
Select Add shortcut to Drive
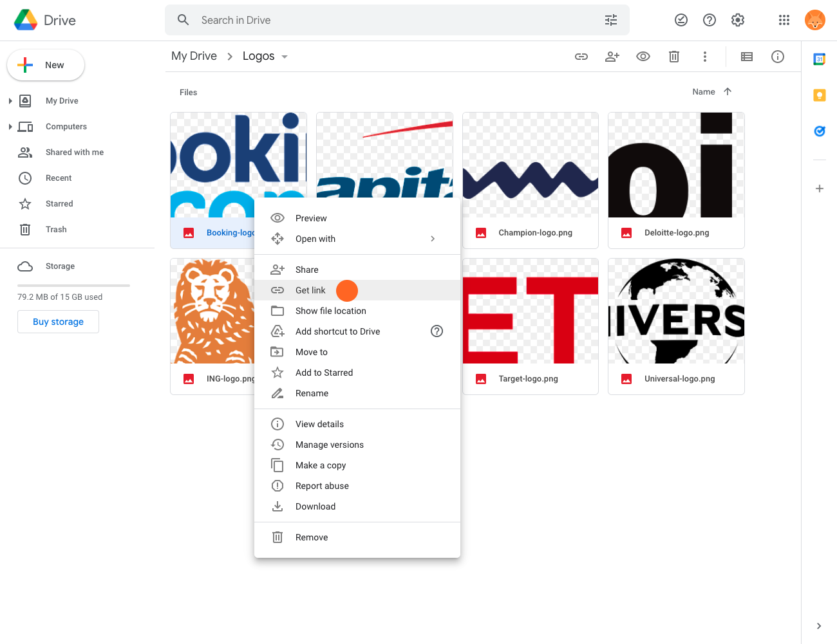click(x=357, y=331)
